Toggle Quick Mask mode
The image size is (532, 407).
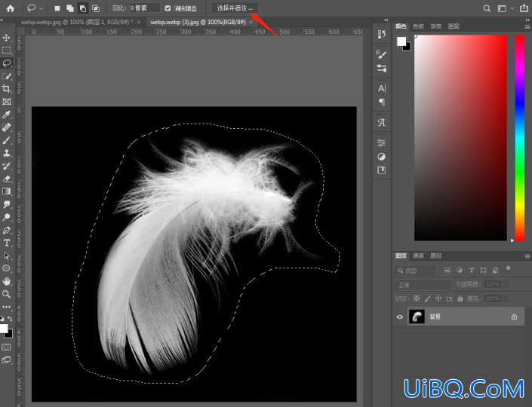point(7,347)
